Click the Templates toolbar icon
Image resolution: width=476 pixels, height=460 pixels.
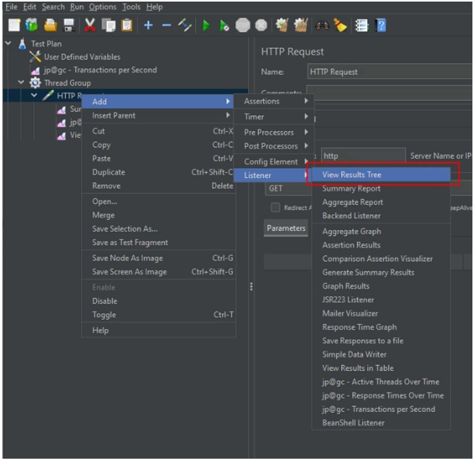pos(32,25)
